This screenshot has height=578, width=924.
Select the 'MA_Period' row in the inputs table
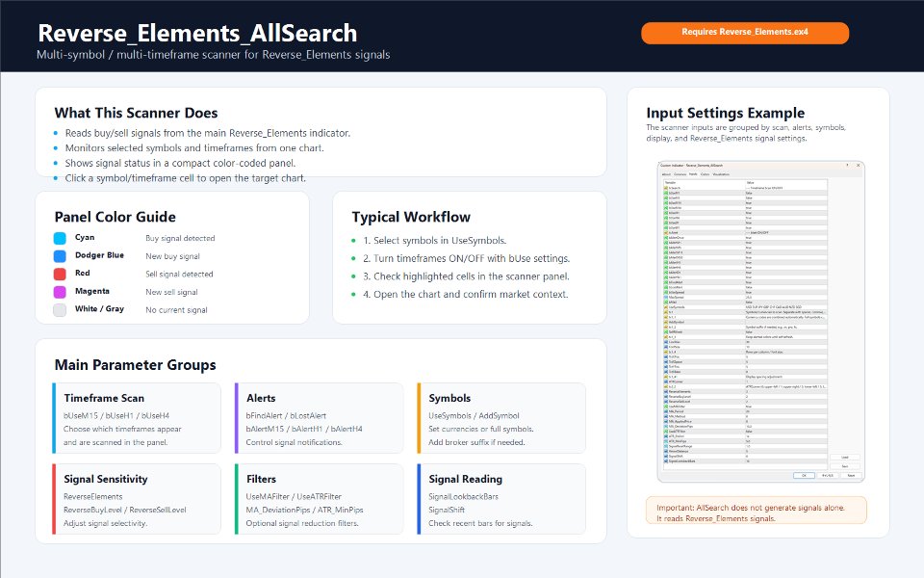(x=745, y=411)
